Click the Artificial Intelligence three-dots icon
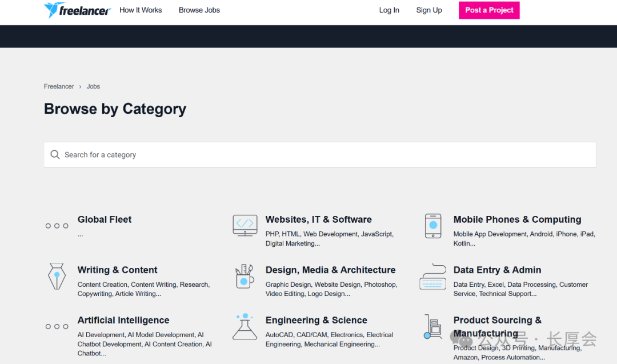The width and height of the screenshot is (617, 364). [x=57, y=327]
